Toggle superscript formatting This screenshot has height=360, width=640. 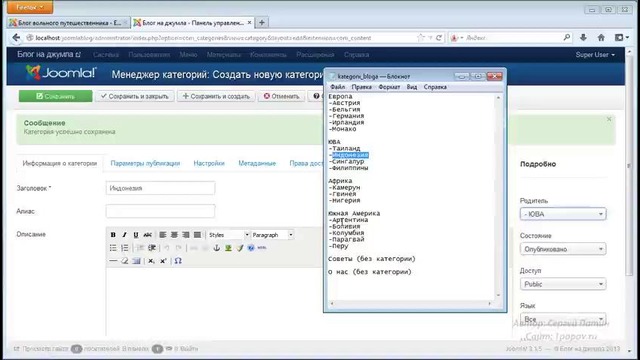tap(163, 261)
